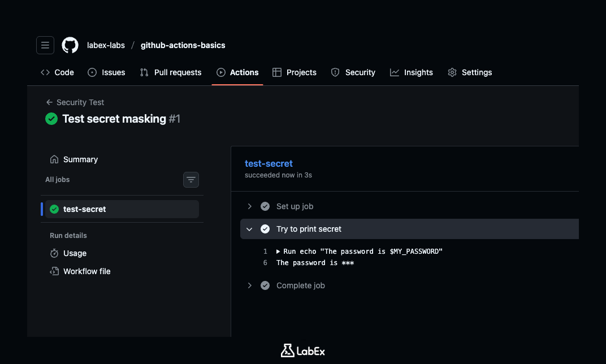Click the Summary home icon
The height and width of the screenshot is (364, 606).
tap(54, 159)
